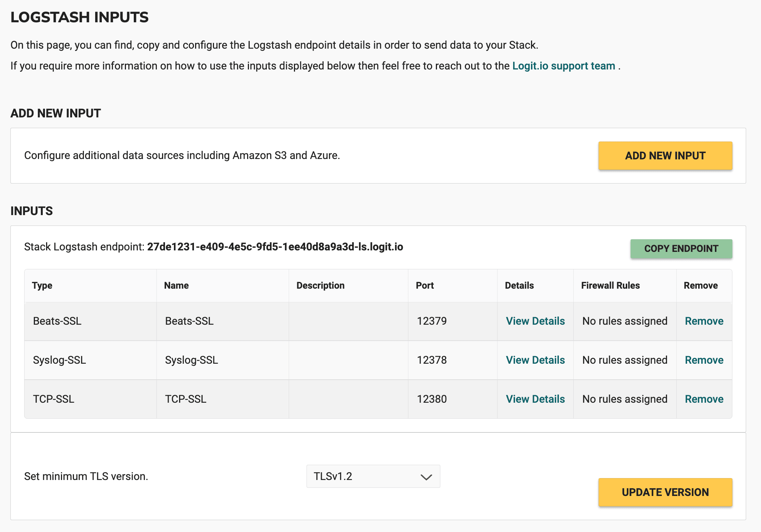Copy the Stack Logstash endpoint
The height and width of the screenshot is (532, 761).
click(x=681, y=249)
